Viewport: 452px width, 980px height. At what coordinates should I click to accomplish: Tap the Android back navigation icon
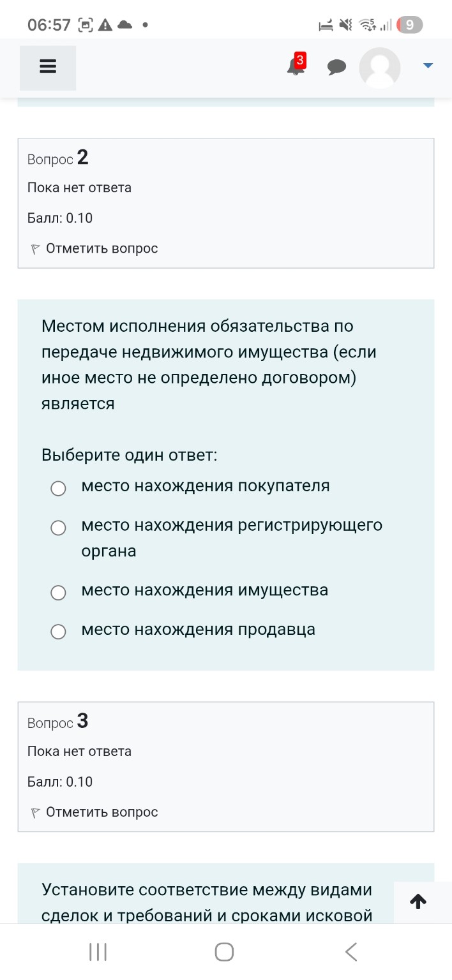pyautogui.click(x=350, y=951)
